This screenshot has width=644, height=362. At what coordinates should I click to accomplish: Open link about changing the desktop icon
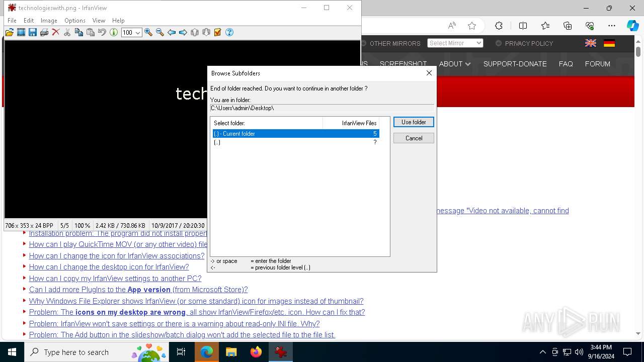109,267
